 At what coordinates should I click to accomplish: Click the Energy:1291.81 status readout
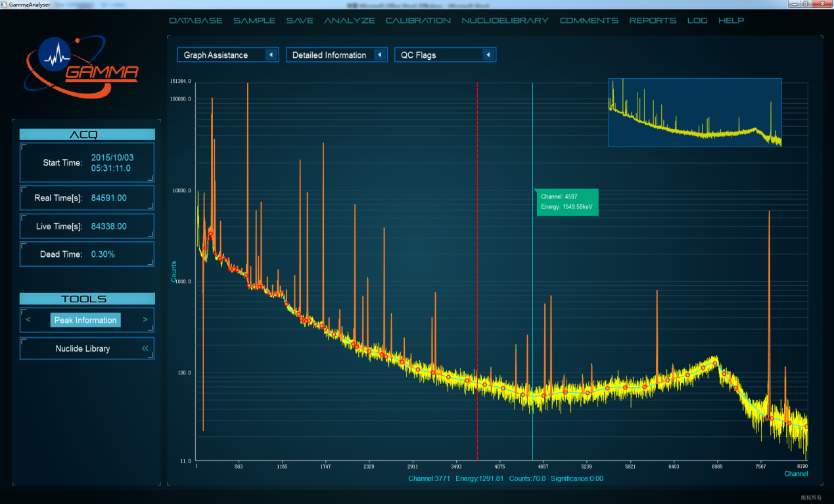(x=479, y=478)
